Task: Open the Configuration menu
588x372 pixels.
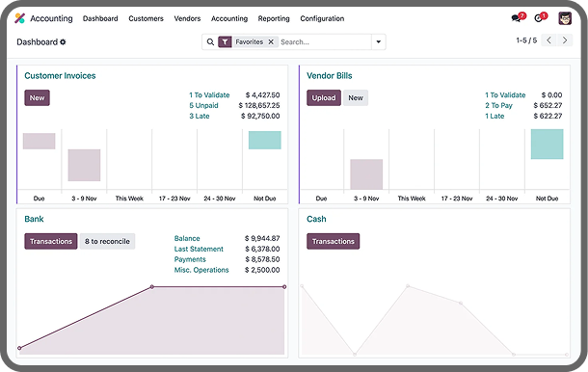Action: (x=322, y=18)
